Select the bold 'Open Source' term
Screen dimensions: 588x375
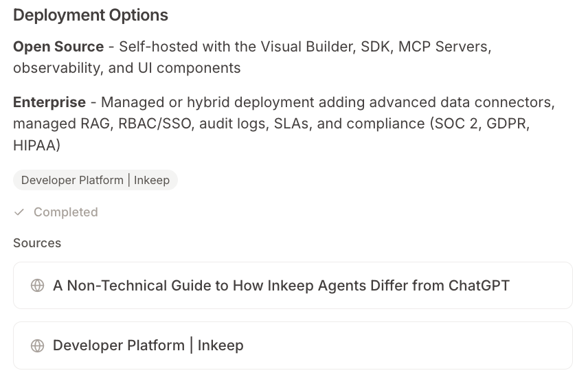[x=58, y=47]
